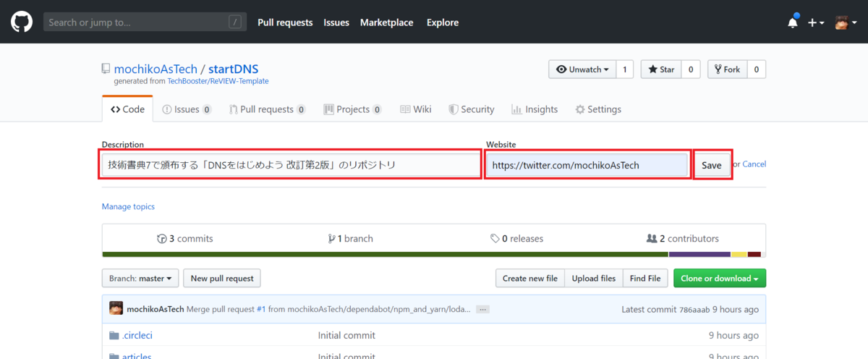Viewport: 868px width, 359px height.
Task: Open the Projects tab
Action: coord(353,109)
